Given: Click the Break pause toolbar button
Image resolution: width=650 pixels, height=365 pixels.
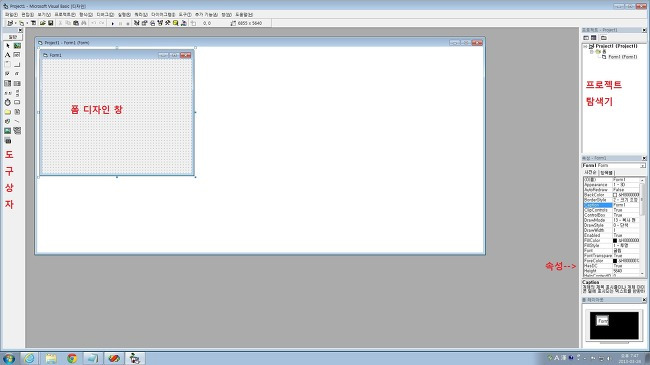Looking at the screenshot, I should [x=120, y=23].
